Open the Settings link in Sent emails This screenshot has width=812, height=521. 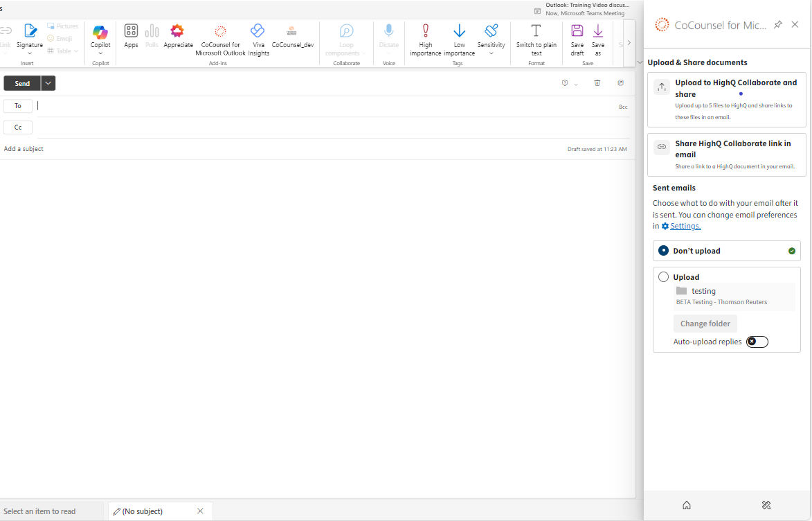click(x=685, y=226)
